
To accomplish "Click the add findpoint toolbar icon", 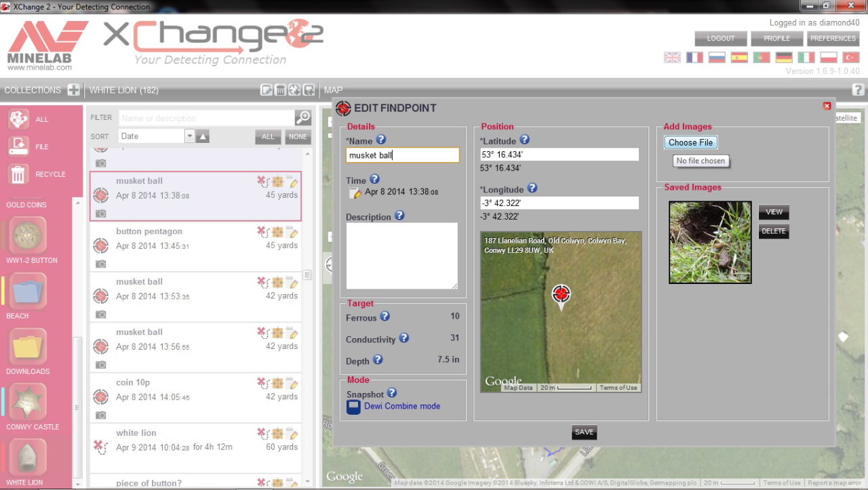I will (x=294, y=90).
